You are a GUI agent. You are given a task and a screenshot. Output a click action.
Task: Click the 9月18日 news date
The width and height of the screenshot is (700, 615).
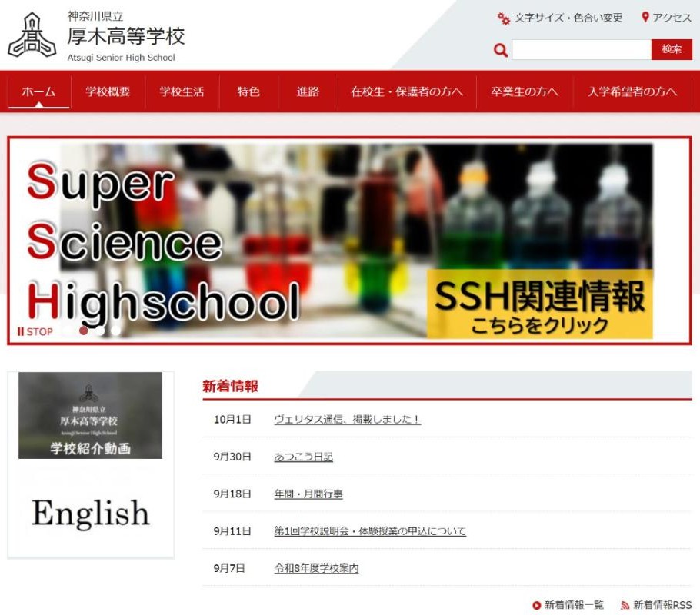pos(232,494)
